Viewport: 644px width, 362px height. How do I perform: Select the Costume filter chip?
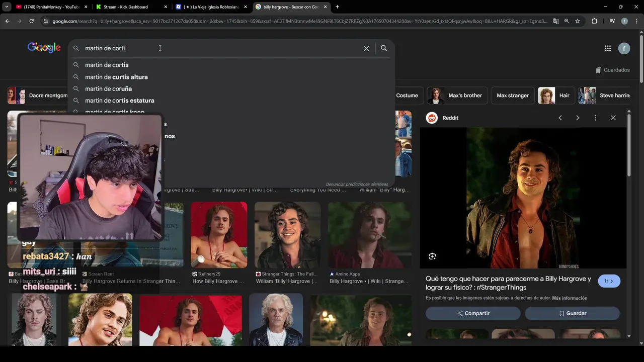(x=407, y=96)
